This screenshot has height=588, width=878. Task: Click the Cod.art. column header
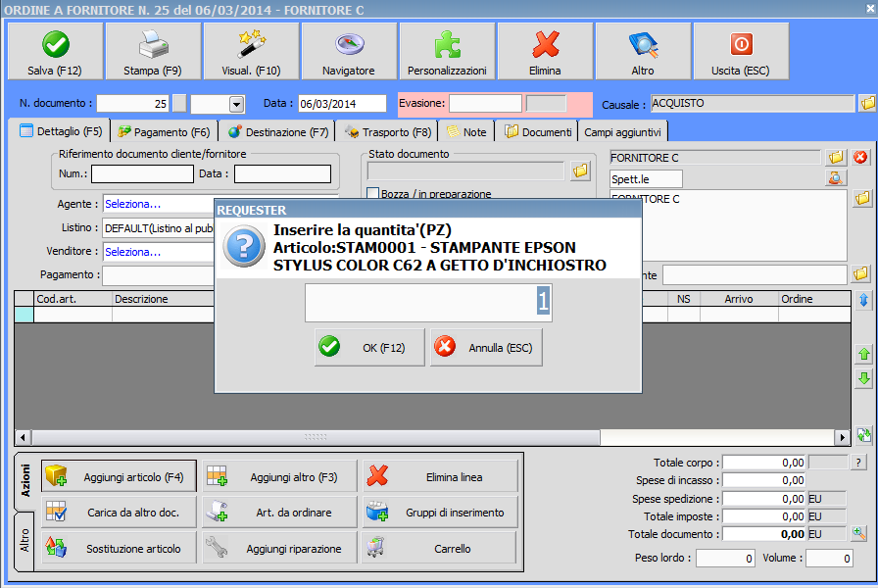pos(73,299)
